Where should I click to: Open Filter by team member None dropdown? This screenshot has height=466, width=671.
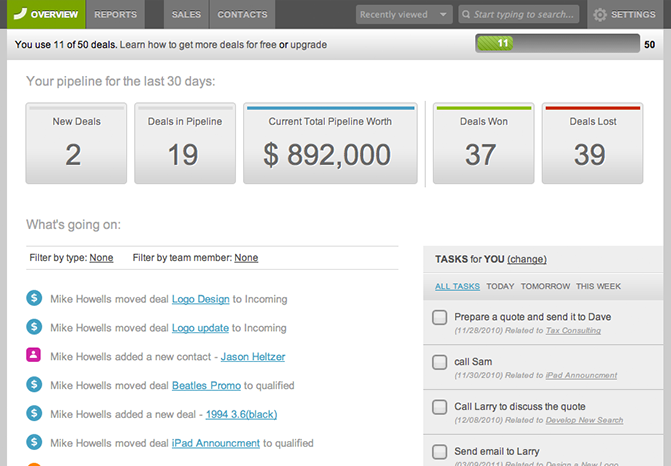tap(246, 258)
